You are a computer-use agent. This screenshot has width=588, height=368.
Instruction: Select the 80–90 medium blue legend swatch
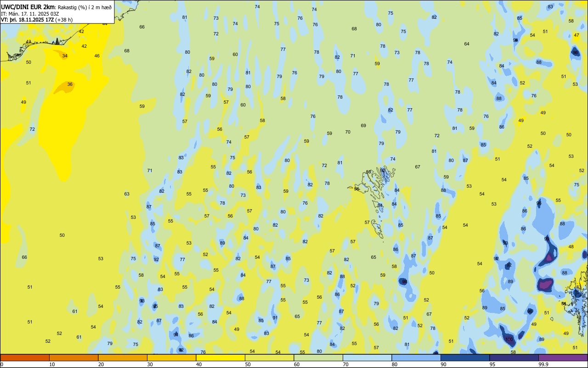[x=416, y=357]
